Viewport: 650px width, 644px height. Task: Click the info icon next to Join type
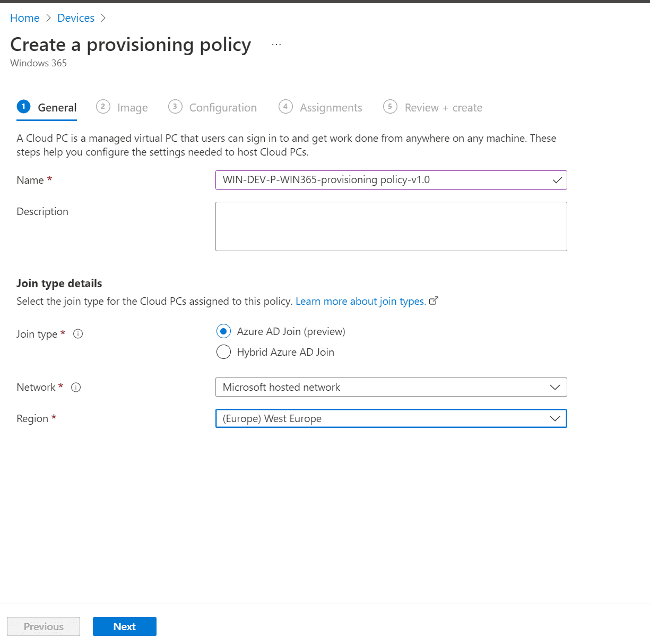click(x=78, y=333)
